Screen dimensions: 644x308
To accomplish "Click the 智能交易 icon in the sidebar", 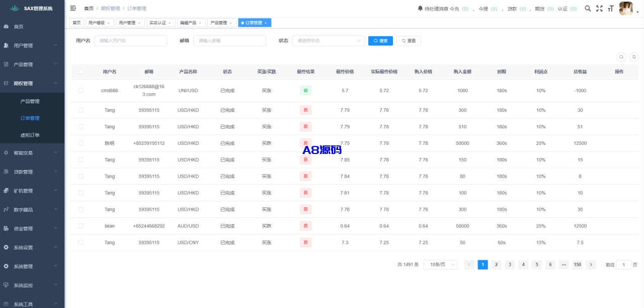I will (6, 152).
